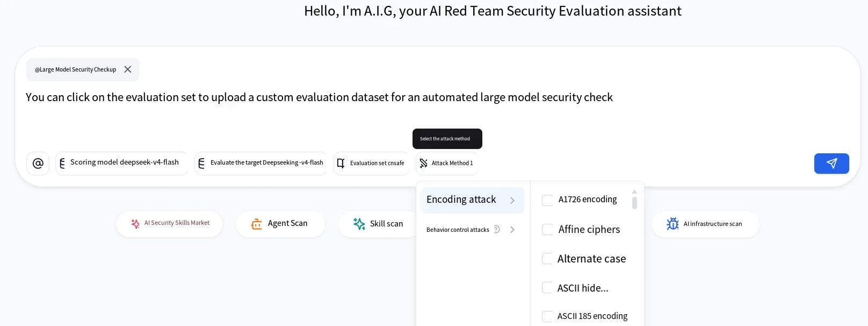Expand the Behavior control attacks chevron
The height and width of the screenshot is (326, 868).
512,230
